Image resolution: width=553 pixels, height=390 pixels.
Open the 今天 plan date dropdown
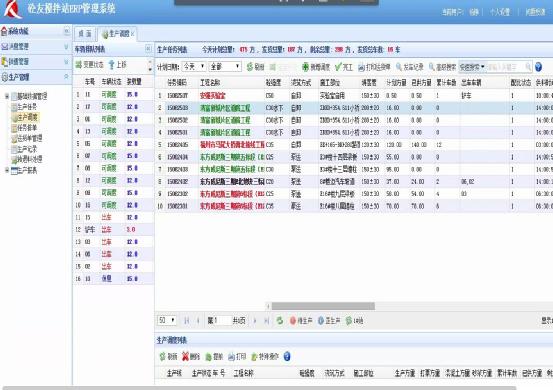(x=194, y=66)
